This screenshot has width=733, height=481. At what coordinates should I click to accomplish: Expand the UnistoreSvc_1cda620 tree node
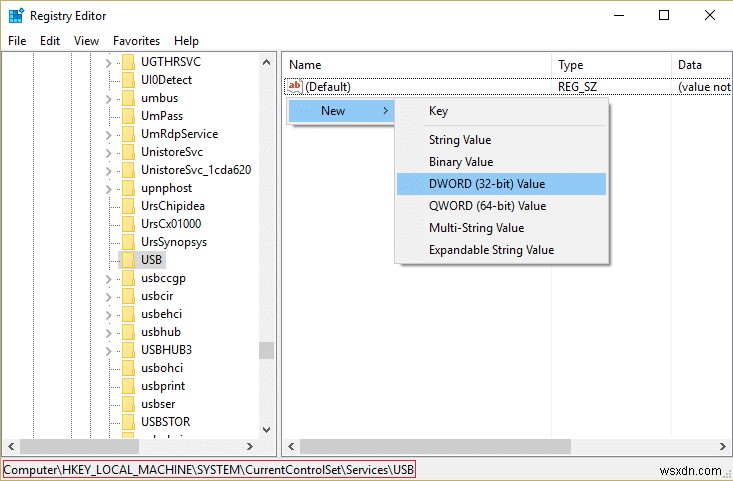click(108, 171)
